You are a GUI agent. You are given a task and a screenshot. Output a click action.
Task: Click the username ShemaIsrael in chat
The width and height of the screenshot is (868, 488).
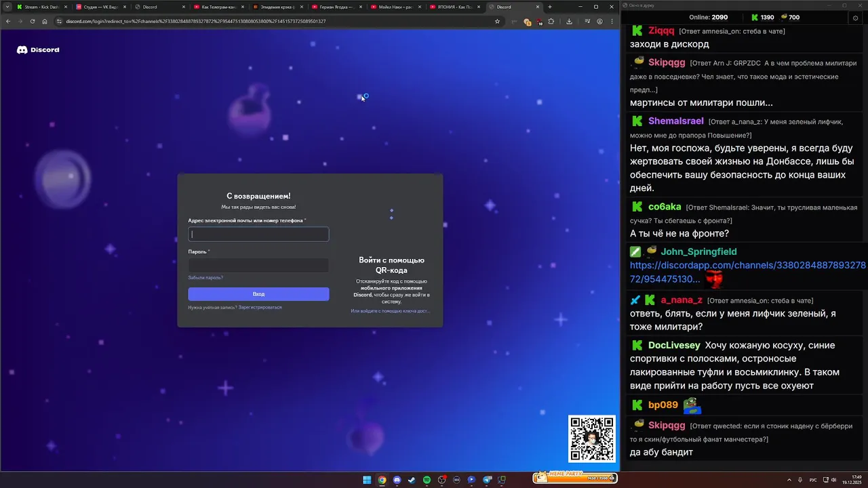675,121
